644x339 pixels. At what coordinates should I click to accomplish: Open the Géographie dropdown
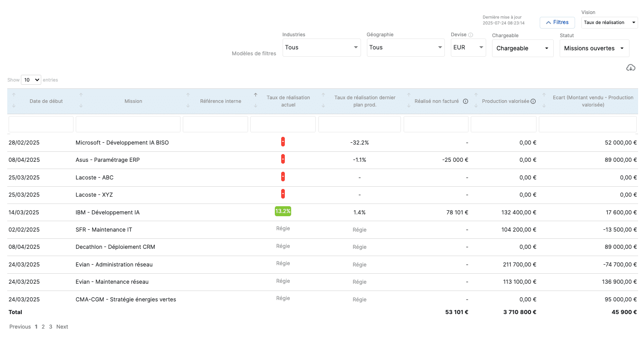(x=405, y=48)
